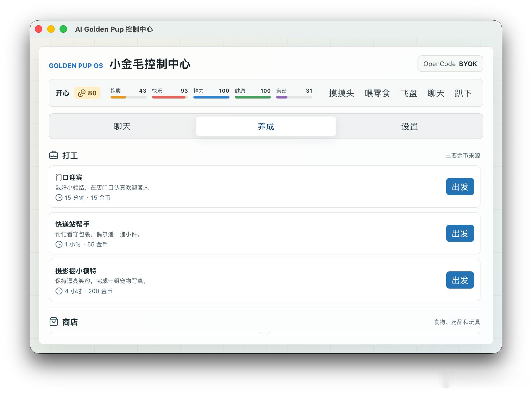
Task: Send pup to 快递站帮手 job via 出发
Action: click(460, 233)
